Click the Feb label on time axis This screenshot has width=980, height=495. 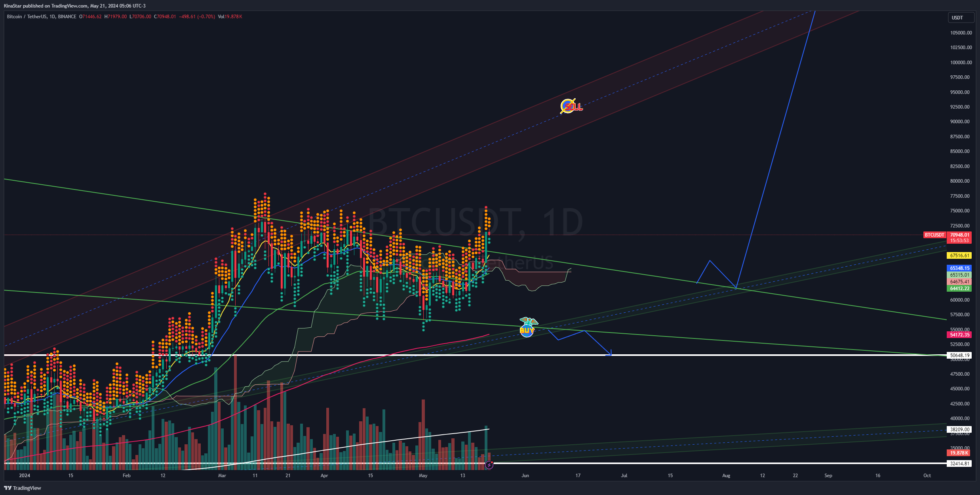127,476
